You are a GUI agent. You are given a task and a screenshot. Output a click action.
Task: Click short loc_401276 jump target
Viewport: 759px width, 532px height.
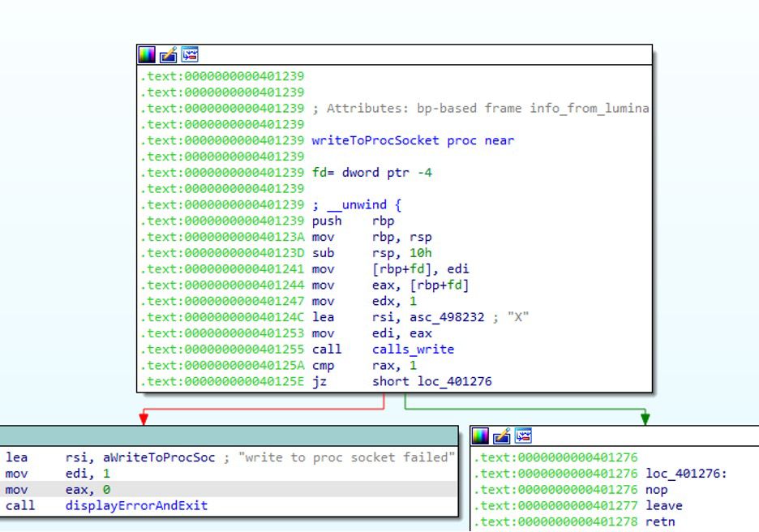[x=431, y=381]
